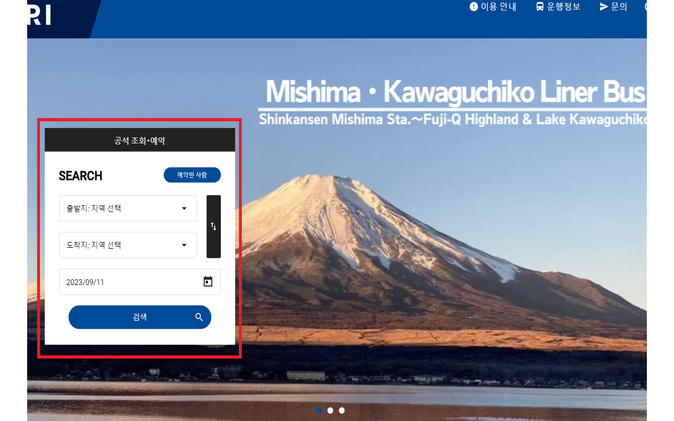Click the exclamation icon beside 이용 안내

click(474, 7)
